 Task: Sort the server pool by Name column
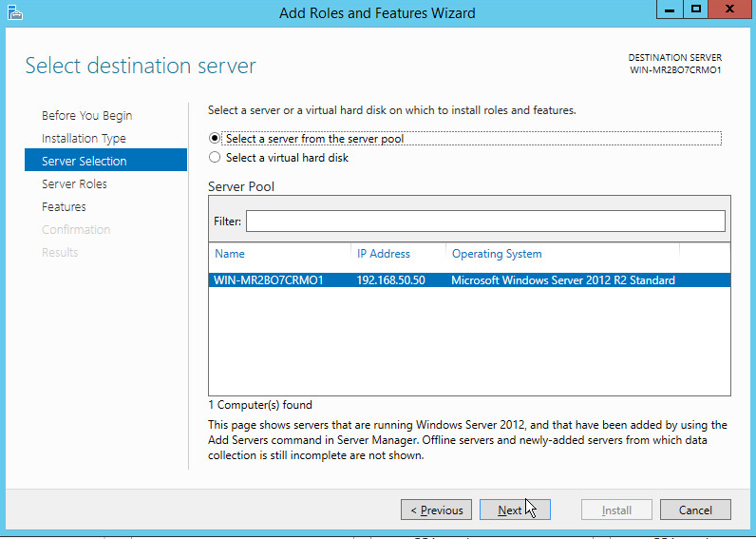coord(230,254)
